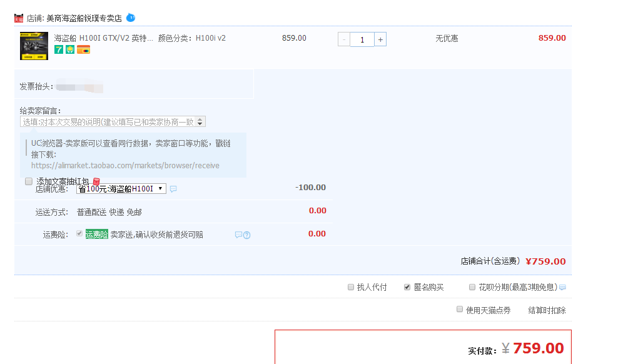Decrease quantity with the minus button
Image resolution: width=623 pixels, height=364 pixels.
point(344,39)
